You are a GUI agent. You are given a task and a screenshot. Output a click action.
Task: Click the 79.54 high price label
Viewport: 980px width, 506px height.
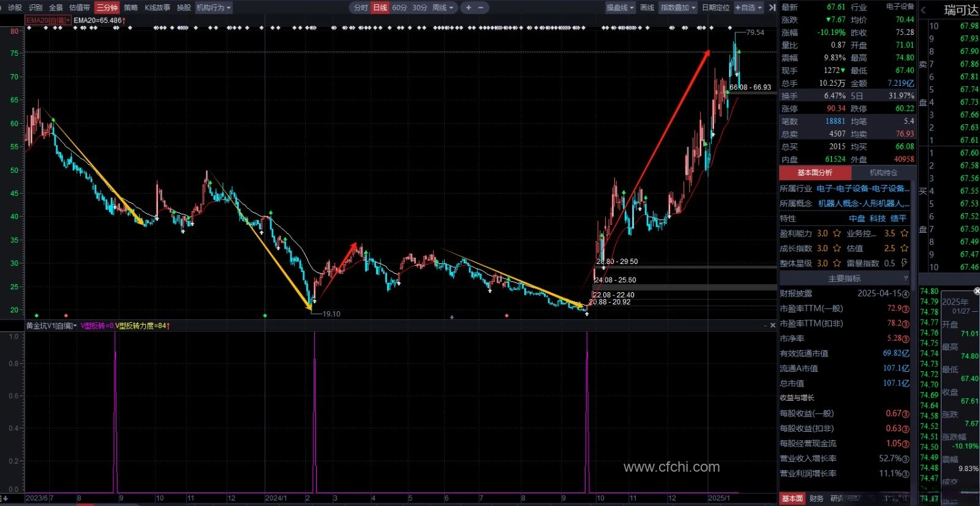point(755,32)
